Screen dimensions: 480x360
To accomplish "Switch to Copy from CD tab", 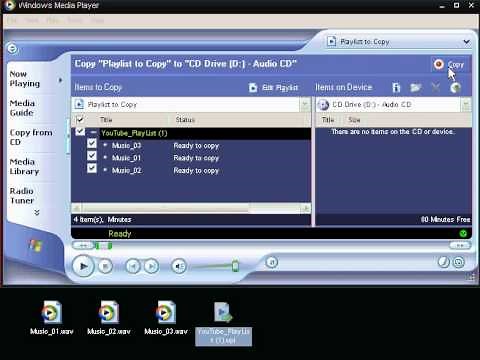I will pos(31,137).
